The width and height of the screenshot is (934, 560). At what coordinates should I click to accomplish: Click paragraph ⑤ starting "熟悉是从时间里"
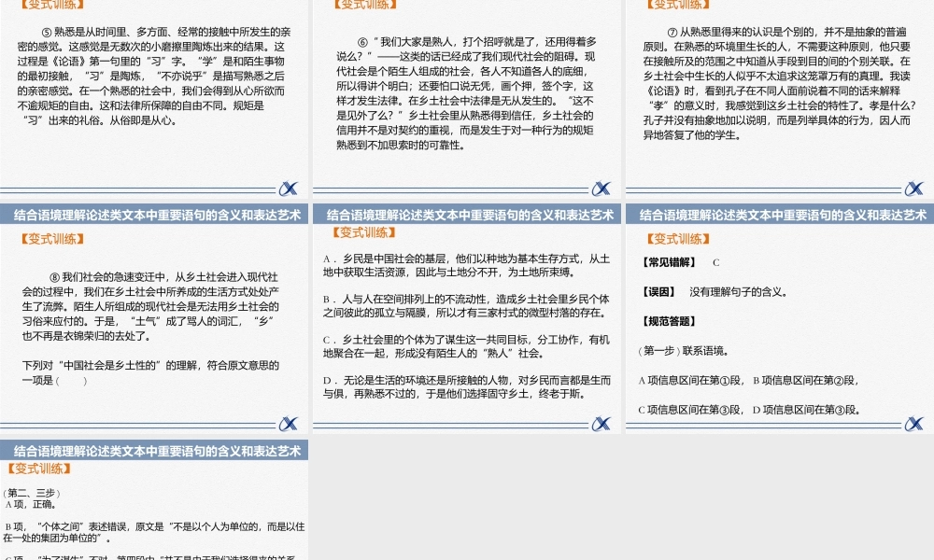tap(154, 77)
